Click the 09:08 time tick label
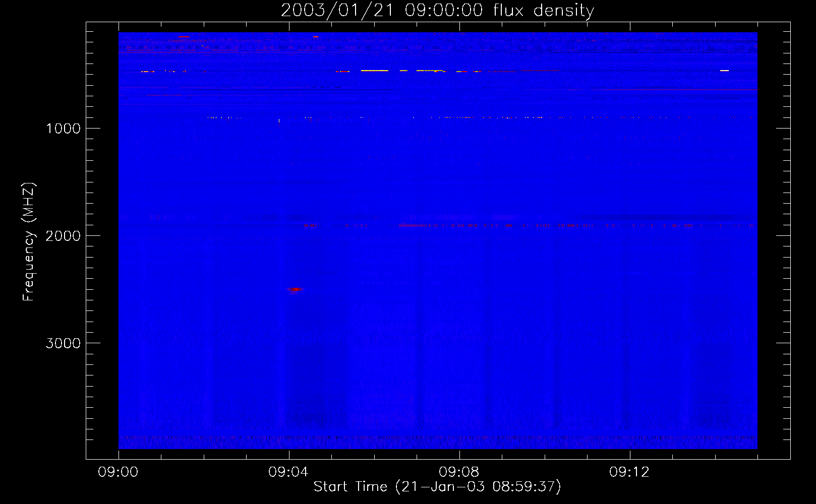Viewport: 816px width, 504px height. click(x=459, y=472)
